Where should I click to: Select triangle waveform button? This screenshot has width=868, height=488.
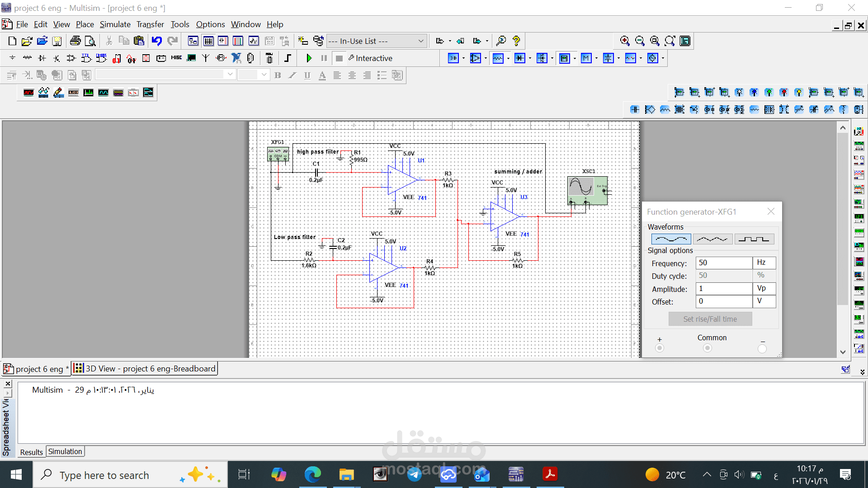click(712, 239)
